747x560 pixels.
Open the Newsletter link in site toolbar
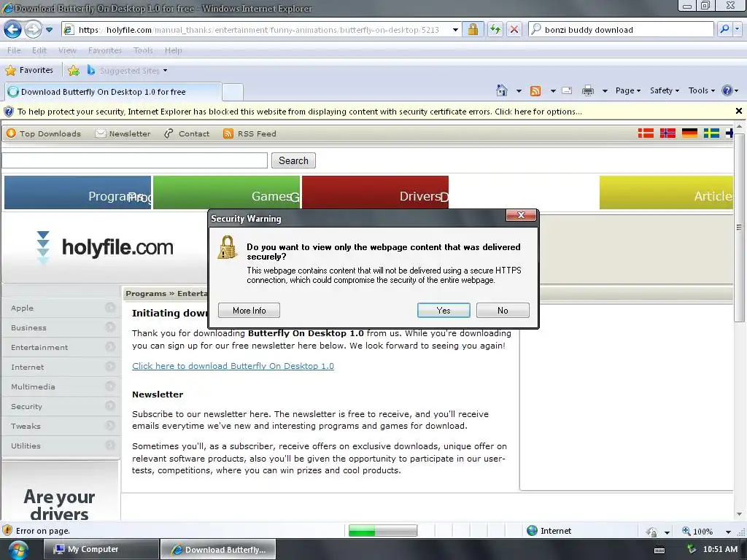tap(123, 134)
